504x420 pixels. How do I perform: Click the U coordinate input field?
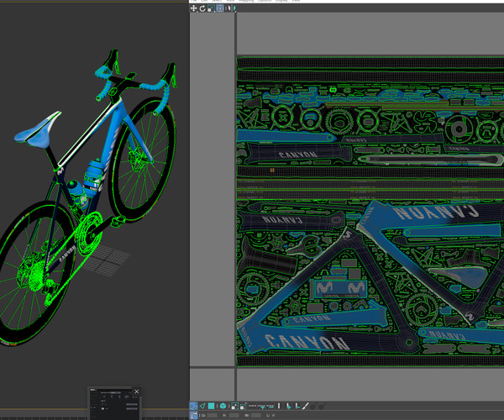click(x=212, y=416)
